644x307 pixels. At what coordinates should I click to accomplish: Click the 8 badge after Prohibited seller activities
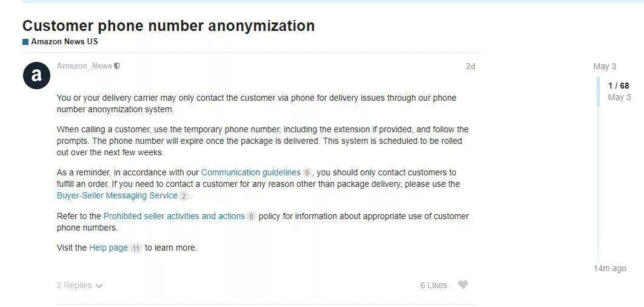coord(251,217)
